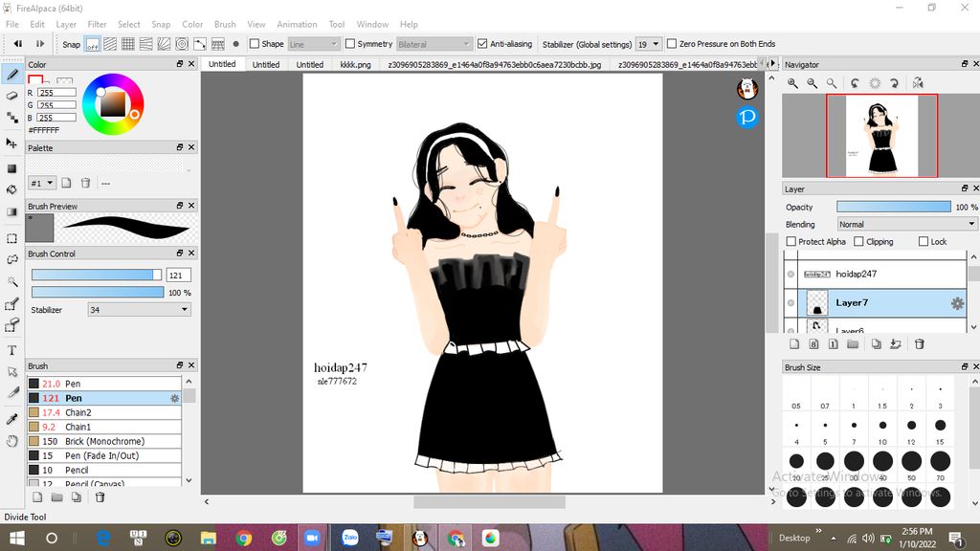
Task: Select the Text tool
Action: (11, 350)
